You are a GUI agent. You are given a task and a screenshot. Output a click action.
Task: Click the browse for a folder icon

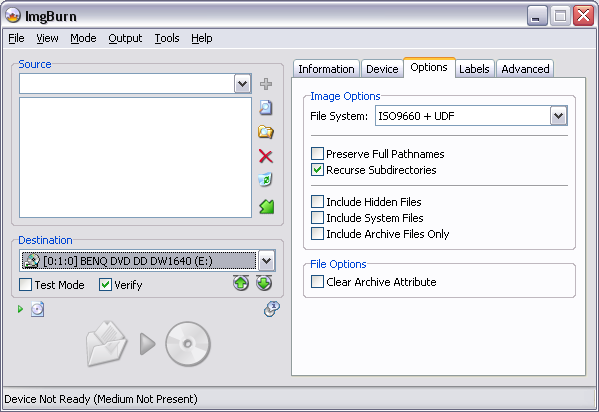(266, 132)
